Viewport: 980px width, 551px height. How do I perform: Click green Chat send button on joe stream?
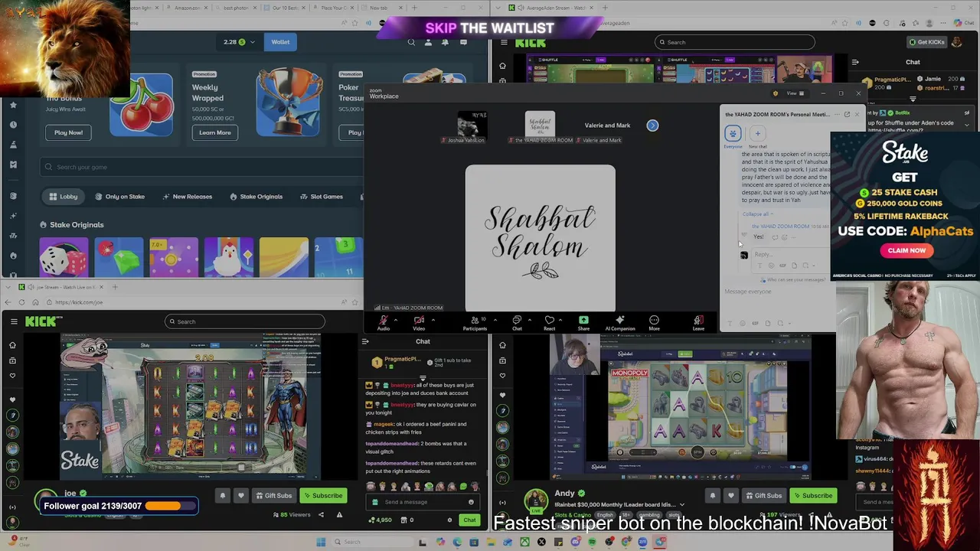click(x=469, y=520)
